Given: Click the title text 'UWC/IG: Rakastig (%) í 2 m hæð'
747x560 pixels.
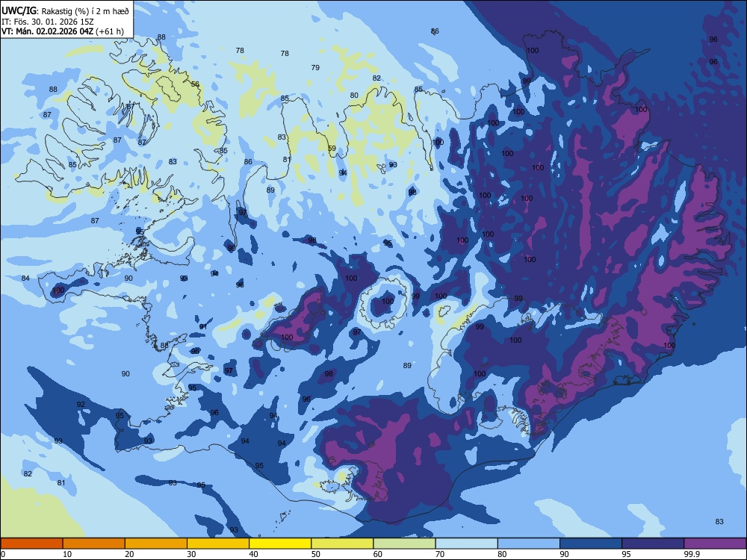Looking at the screenshot, I should pyautogui.click(x=65, y=10).
